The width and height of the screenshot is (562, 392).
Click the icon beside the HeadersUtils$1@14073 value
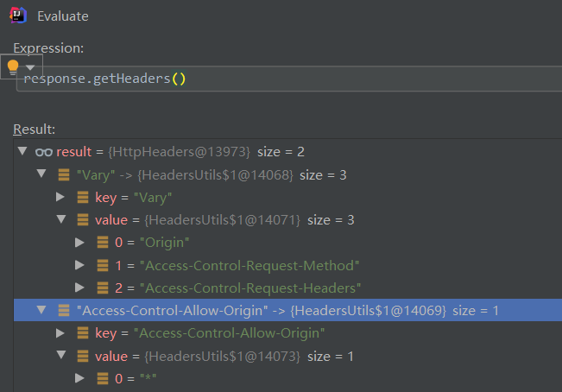point(82,355)
